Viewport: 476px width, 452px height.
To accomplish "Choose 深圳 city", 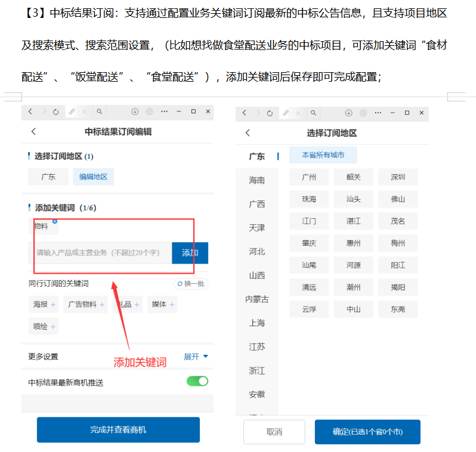I will point(398,177).
